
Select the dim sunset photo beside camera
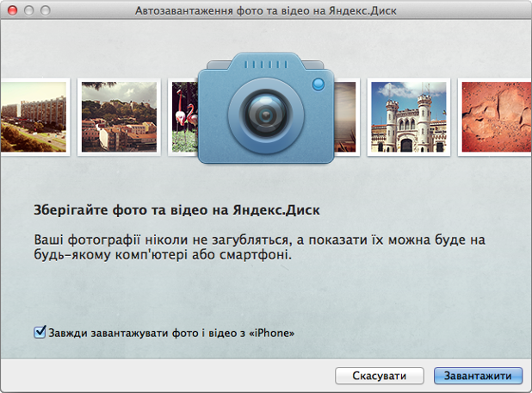click(x=346, y=117)
